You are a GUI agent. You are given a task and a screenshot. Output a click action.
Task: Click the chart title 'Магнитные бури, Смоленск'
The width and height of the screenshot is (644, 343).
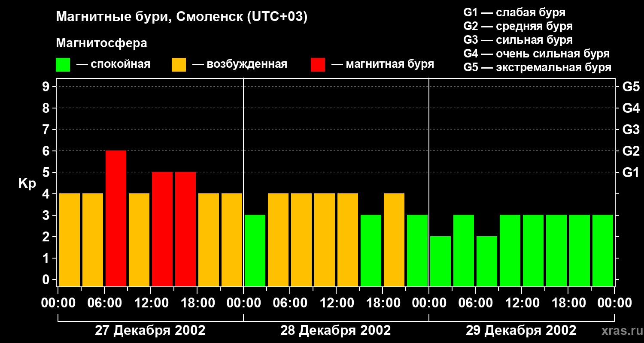182,17
